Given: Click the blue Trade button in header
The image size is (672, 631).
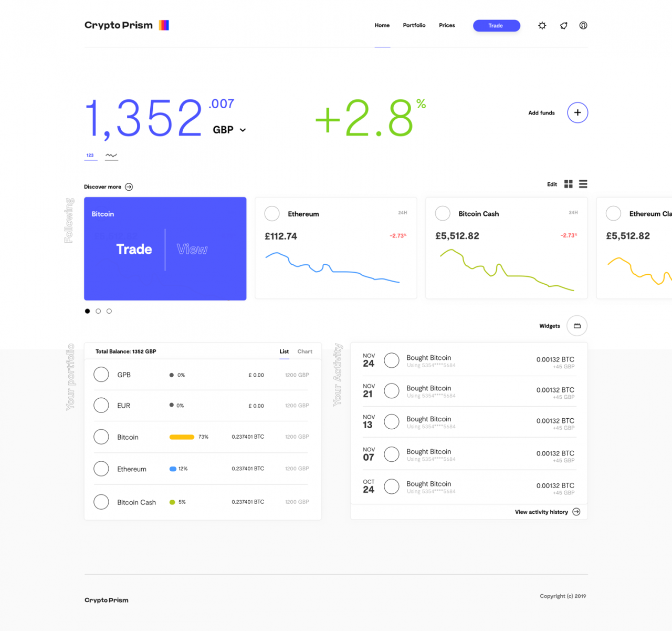Looking at the screenshot, I should (x=497, y=26).
